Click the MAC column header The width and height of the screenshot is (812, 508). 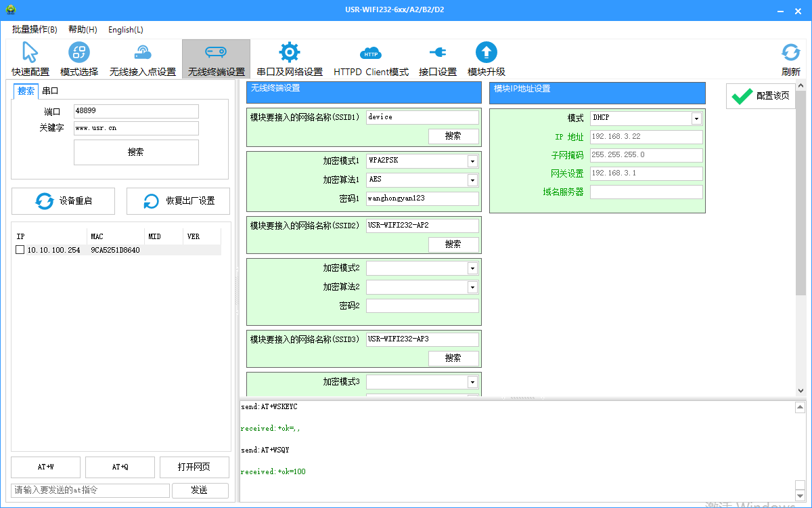point(116,237)
